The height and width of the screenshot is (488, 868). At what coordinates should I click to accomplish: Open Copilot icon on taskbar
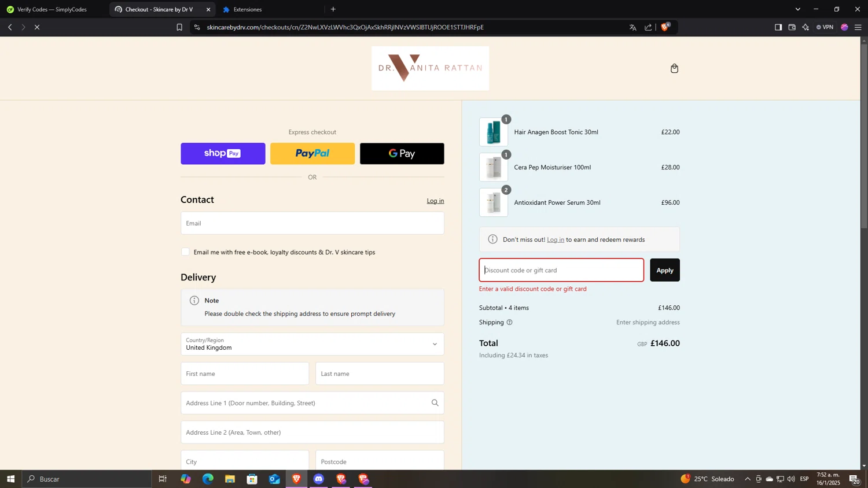point(185,479)
